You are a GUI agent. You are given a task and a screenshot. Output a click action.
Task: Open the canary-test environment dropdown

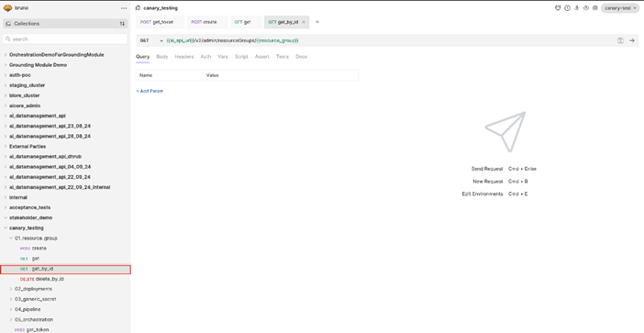(x=620, y=8)
